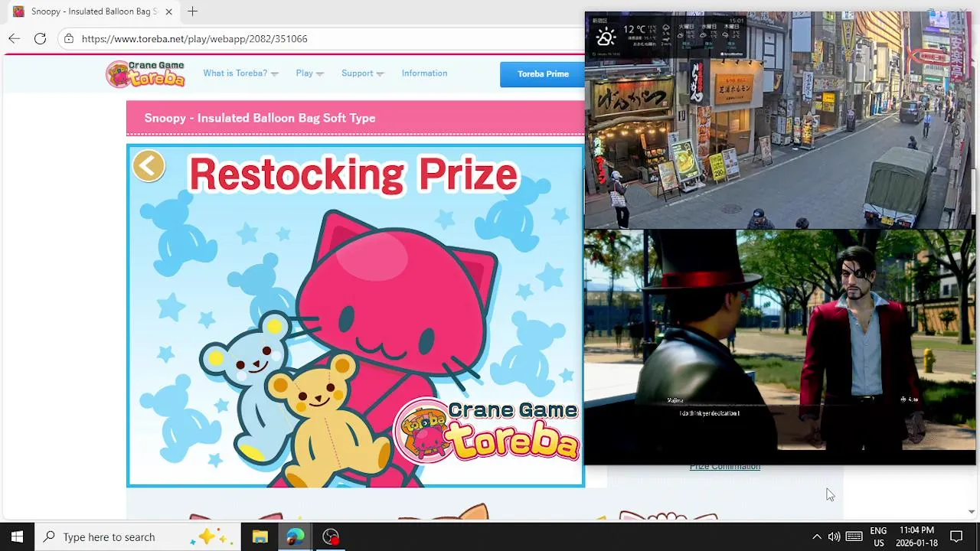Click the Shinjuku street webcam video
The width and height of the screenshot is (980, 551).
[779, 120]
